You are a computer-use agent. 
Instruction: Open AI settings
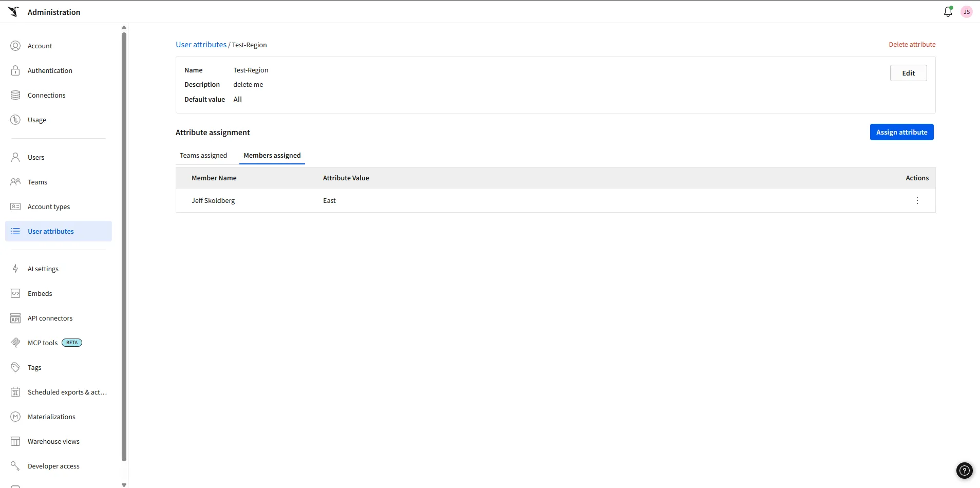point(59,269)
